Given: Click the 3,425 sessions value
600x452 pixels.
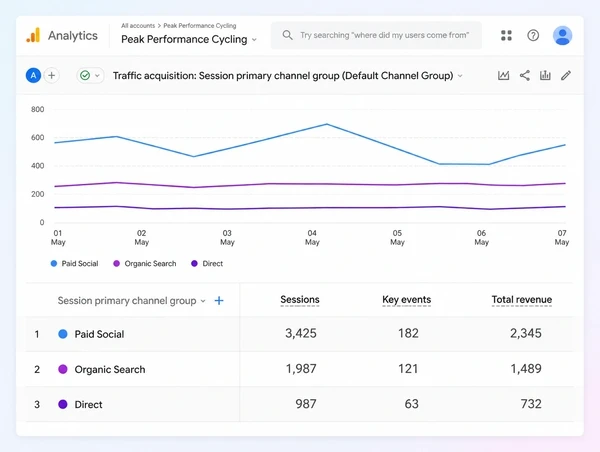Looking at the screenshot, I should click(x=301, y=333).
